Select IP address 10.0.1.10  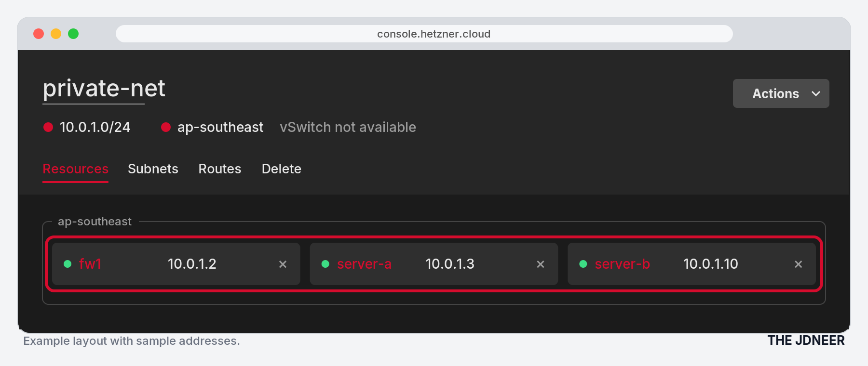[711, 264]
